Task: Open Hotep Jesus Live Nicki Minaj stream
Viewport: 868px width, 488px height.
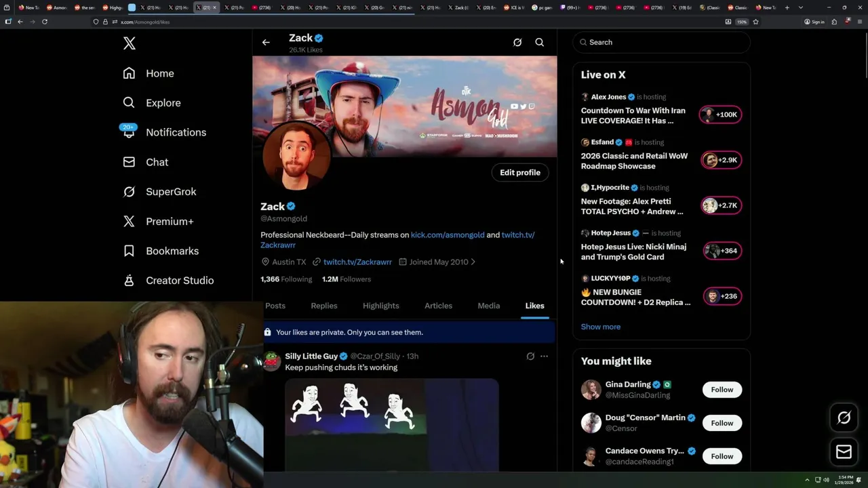Action: tap(634, 252)
